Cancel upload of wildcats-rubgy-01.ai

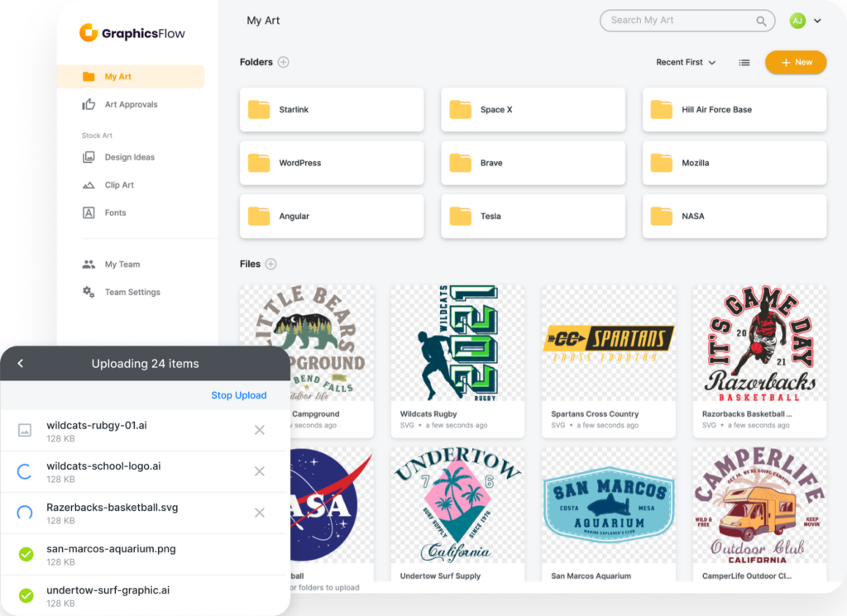click(260, 430)
